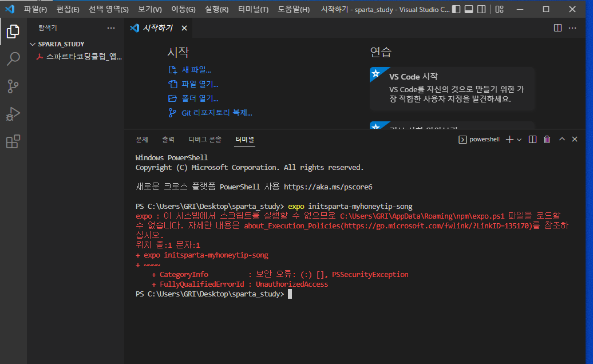Open 이동(G) menu

click(x=183, y=10)
